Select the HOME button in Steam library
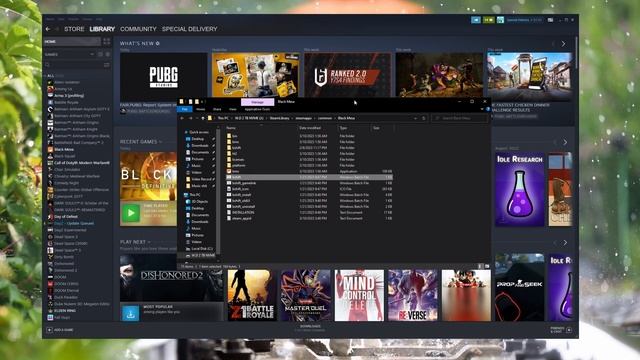 pyautogui.click(x=72, y=42)
